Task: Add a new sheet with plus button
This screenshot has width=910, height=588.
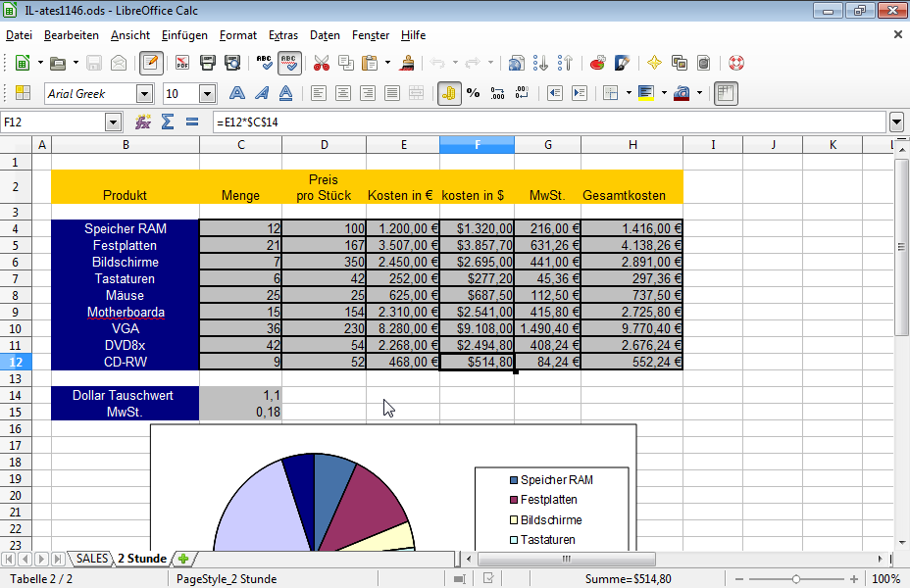Action: (183, 559)
